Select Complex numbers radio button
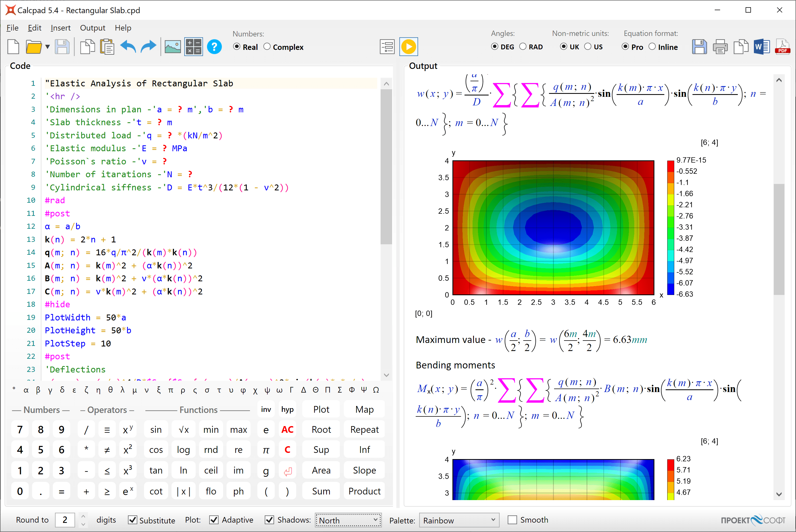This screenshot has width=796, height=532. 271,47
